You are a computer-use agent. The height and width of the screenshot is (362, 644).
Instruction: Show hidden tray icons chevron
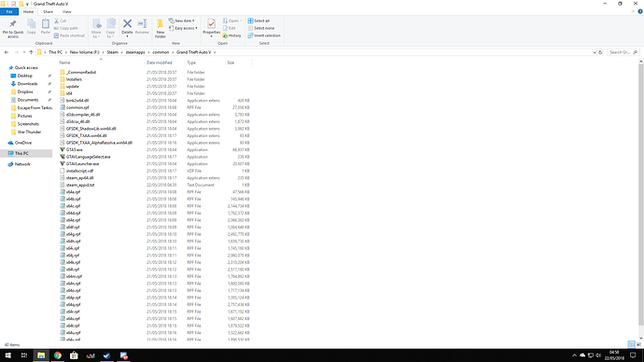pos(574,355)
